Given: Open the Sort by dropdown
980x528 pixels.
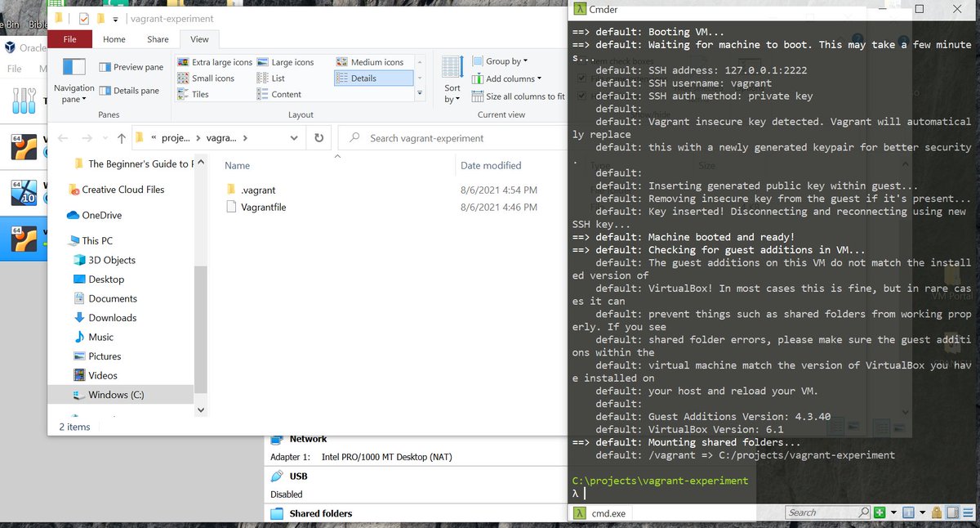Looking at the screenshot, I should 452,82.
